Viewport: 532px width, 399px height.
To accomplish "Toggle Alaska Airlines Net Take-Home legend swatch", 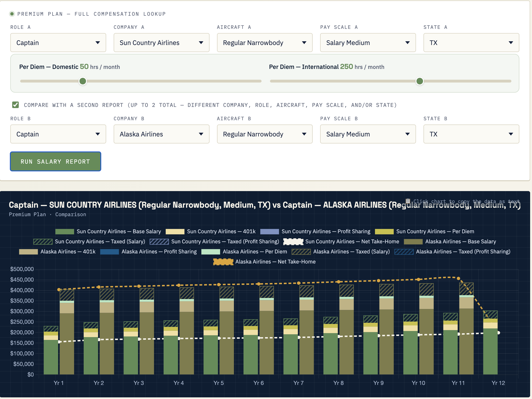I will coord(223,262).
